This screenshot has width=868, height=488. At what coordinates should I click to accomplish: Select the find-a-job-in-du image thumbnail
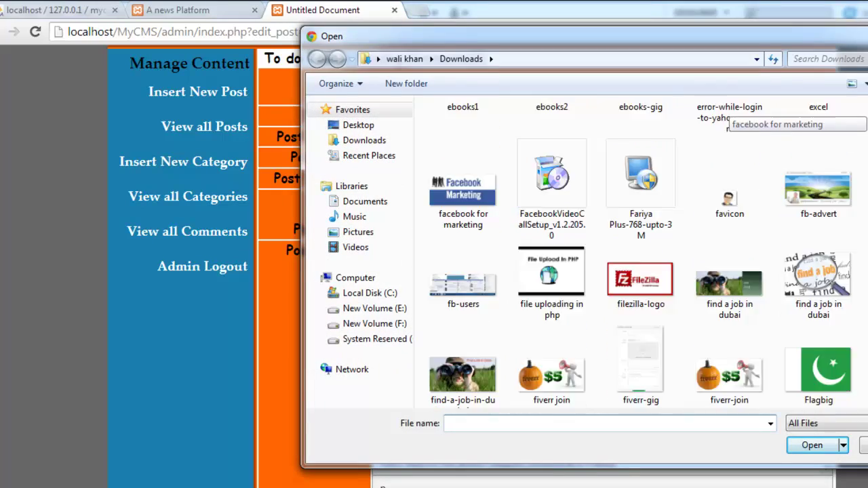[462, 374]
